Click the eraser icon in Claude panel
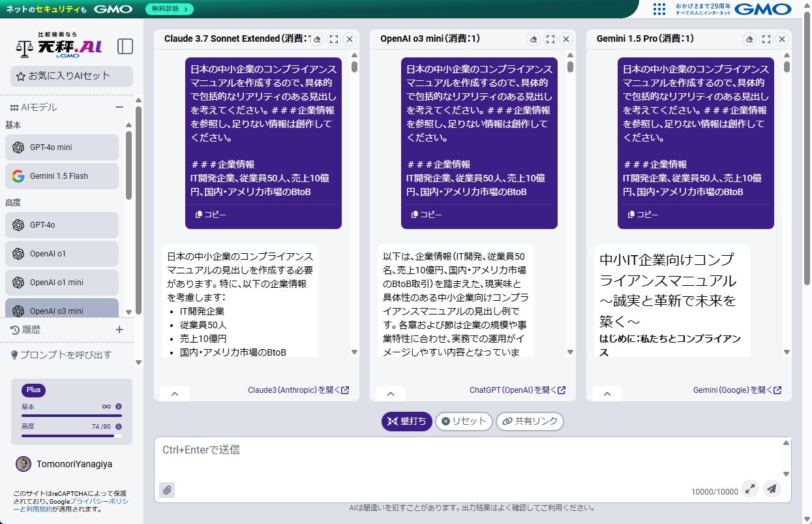812x524 pixels. [x=317, y=39]
